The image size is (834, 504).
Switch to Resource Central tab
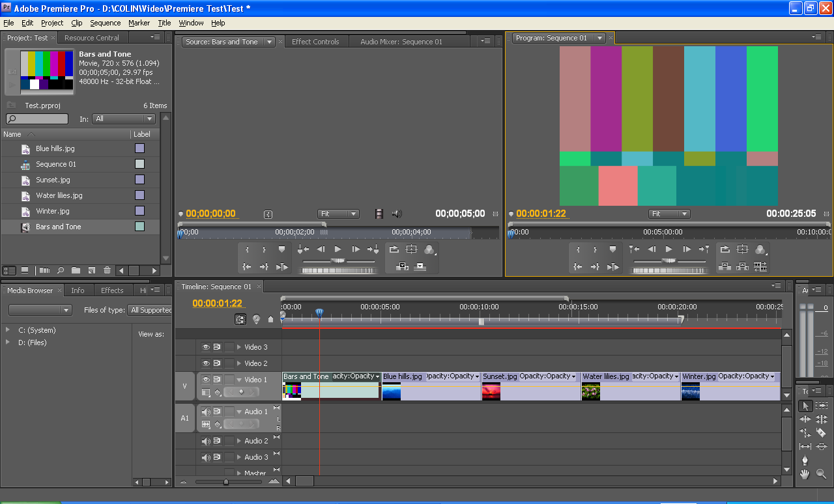pos(92,38)
